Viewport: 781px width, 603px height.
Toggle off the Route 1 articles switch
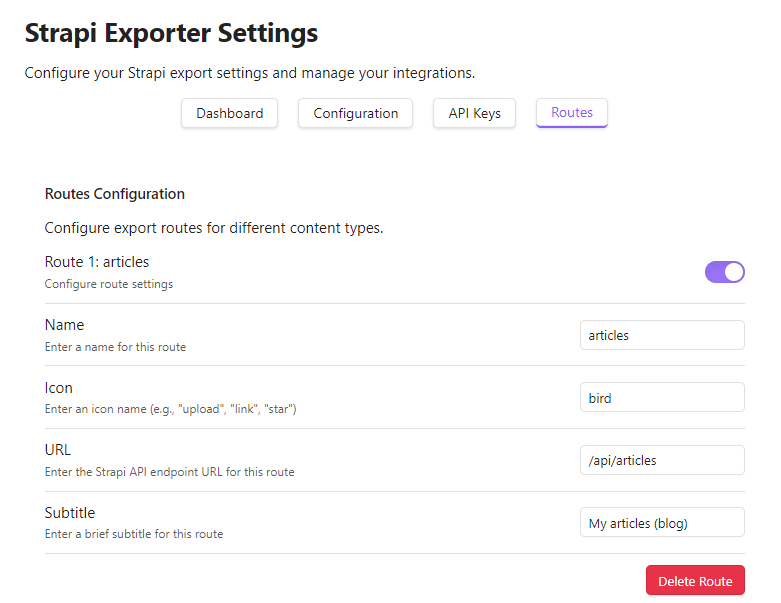tap(724, 272)
